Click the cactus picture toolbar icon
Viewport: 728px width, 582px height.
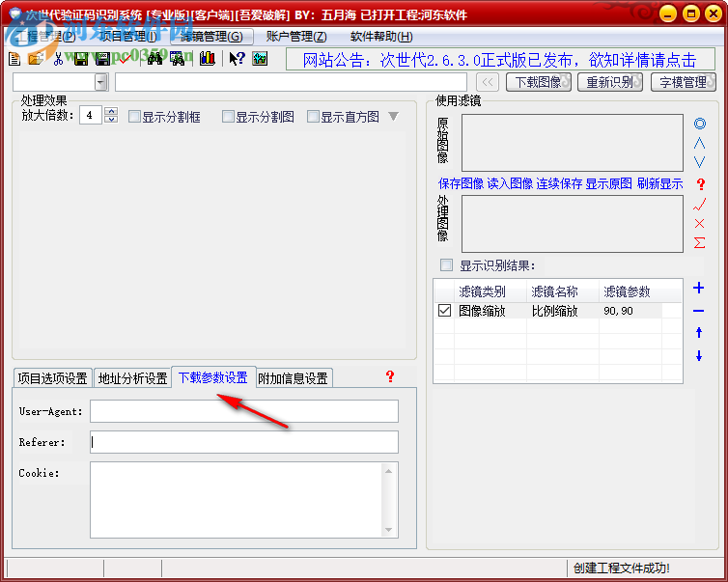[x=260, y=59]
